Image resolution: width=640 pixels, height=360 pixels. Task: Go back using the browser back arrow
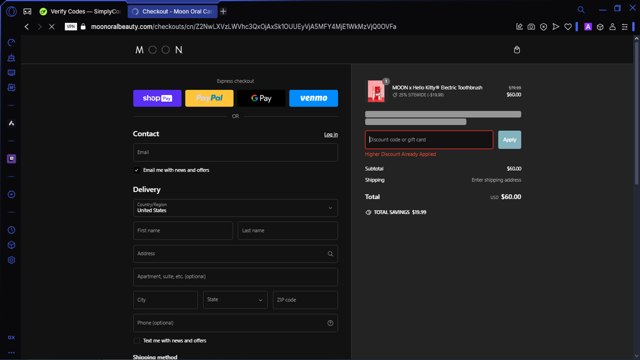27,27
